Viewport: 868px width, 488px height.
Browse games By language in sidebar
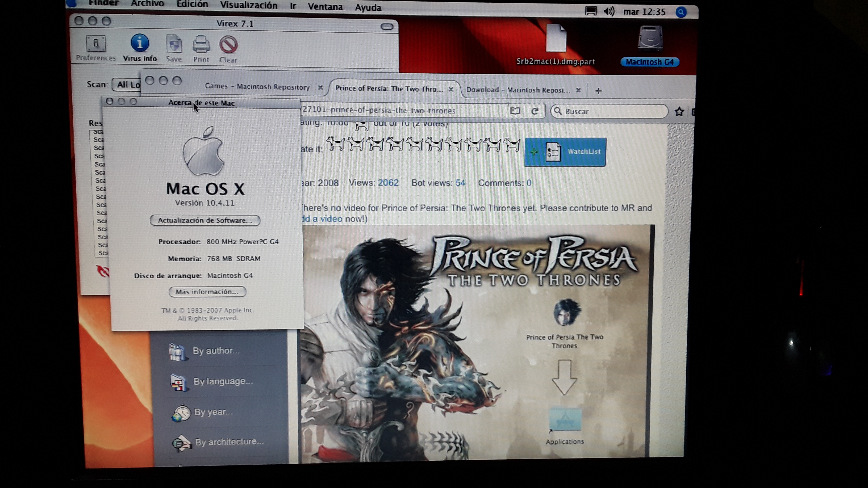point(223,381)
